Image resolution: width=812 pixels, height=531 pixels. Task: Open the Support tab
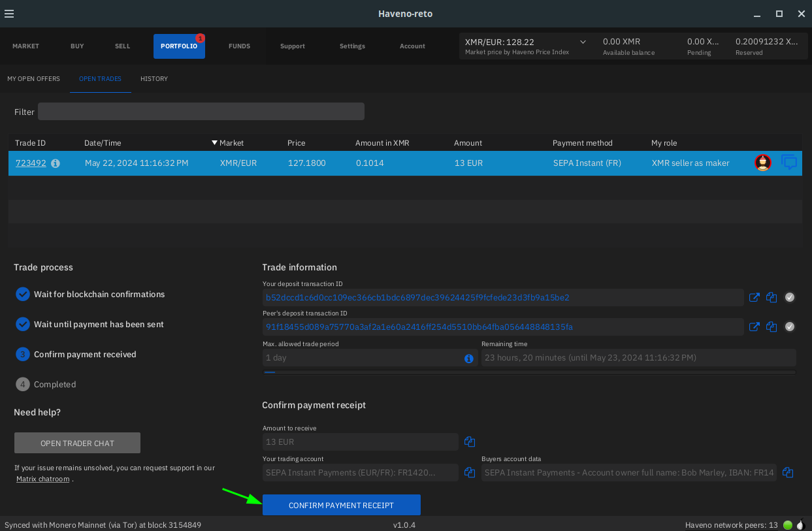(293, 46)
